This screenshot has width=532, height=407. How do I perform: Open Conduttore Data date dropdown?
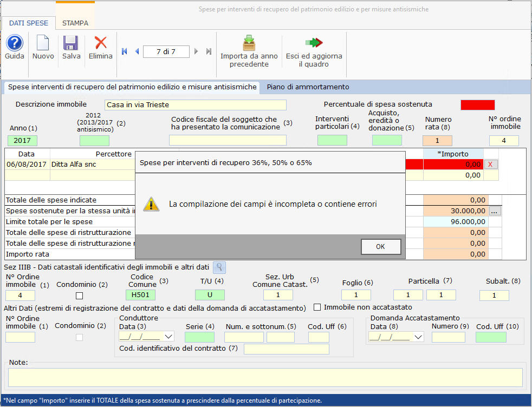pos(168,337)
